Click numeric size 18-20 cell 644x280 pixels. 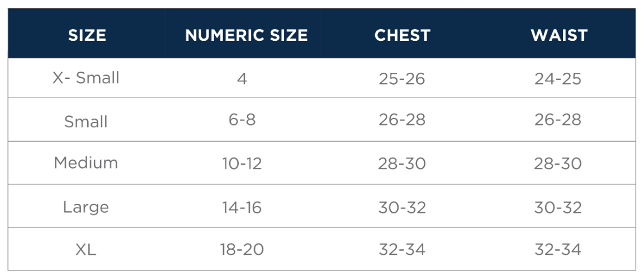click(x=241, y=249)
